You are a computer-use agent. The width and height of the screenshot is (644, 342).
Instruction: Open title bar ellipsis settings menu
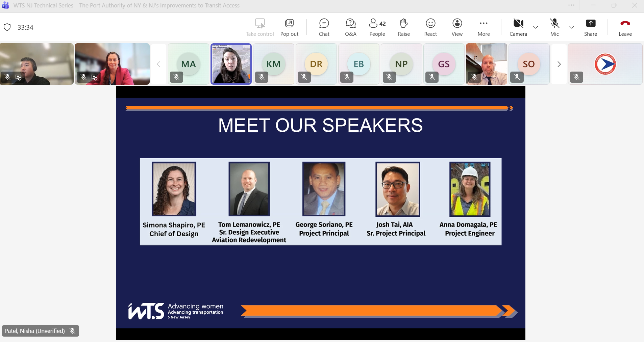point(571,5)
